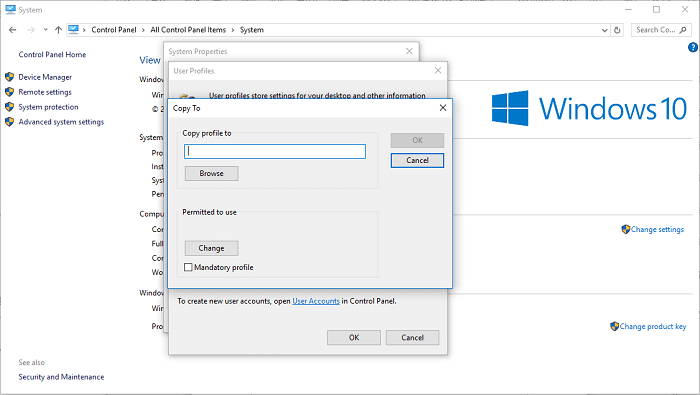This screenshot has height=395, width=700.
Task: Open Remote settings link
Action: pyautogui.click(x=45, y=92)
